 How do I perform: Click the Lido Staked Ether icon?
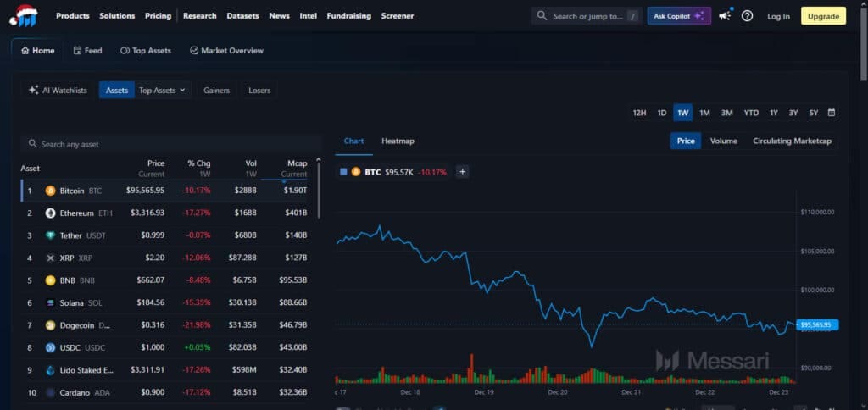[x=50, y=370]
